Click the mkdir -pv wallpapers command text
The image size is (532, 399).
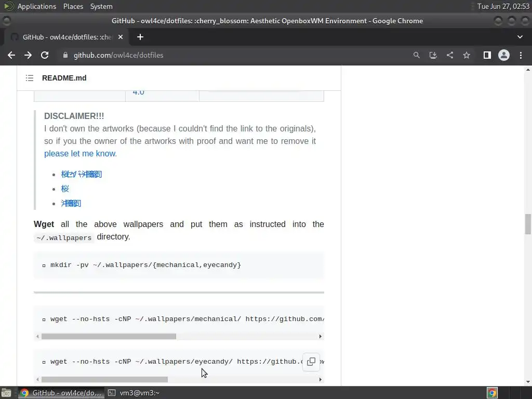[145, 265]
